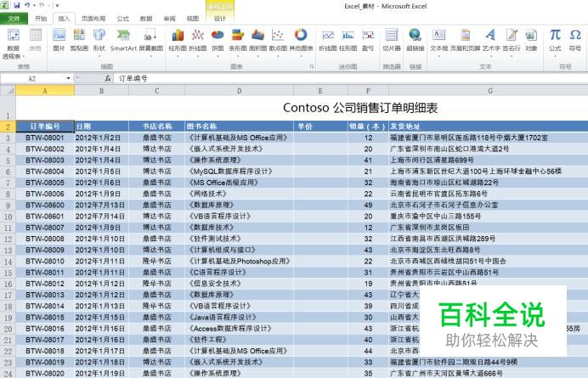Click inside the Name Box showing A2
Image resolution: width=588 pixels, height=378 pixels.
pyautogui.click(x=32, y=78)
